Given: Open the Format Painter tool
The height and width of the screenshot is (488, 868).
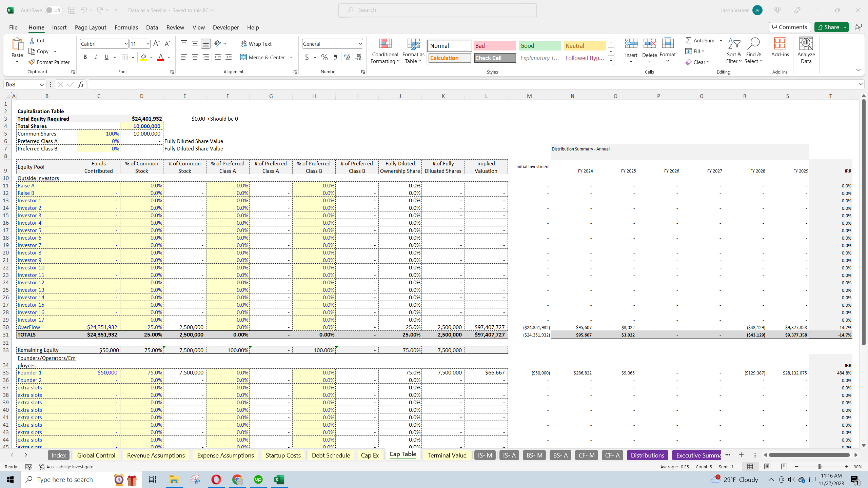Looking at the screenshot, I should [x=50, y=62].
